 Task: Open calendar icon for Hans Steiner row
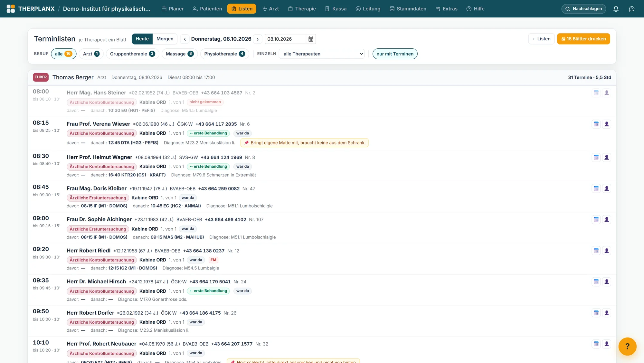click(596, 93)
